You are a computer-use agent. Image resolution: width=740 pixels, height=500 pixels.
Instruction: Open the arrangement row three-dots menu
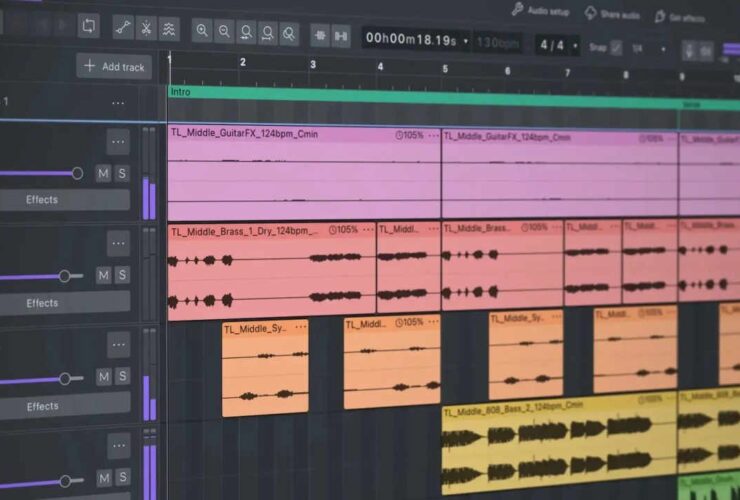[x=118, y=103]
